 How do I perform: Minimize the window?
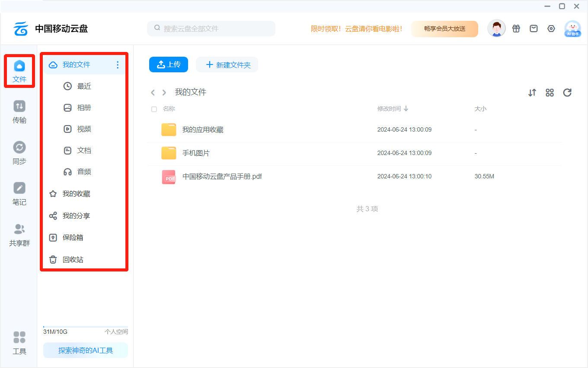547,6
